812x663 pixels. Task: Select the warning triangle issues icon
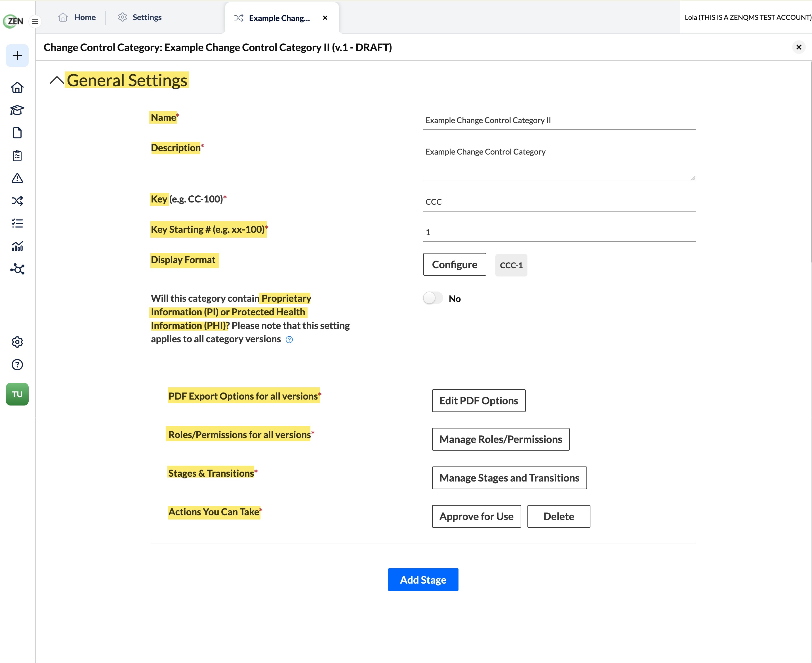point(17,178)
